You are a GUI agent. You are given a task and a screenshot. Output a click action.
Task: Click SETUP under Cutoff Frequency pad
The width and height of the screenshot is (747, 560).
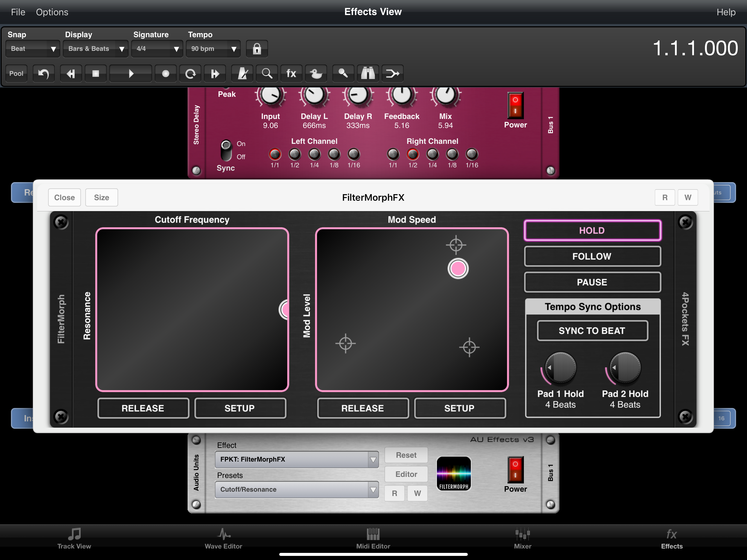coord(240,408)
